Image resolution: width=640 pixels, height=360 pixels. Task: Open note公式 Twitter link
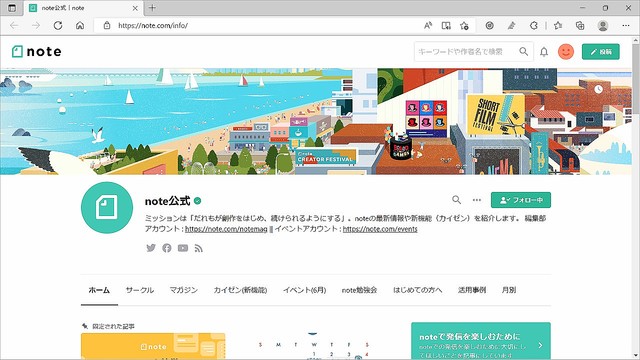coord(151,248)
